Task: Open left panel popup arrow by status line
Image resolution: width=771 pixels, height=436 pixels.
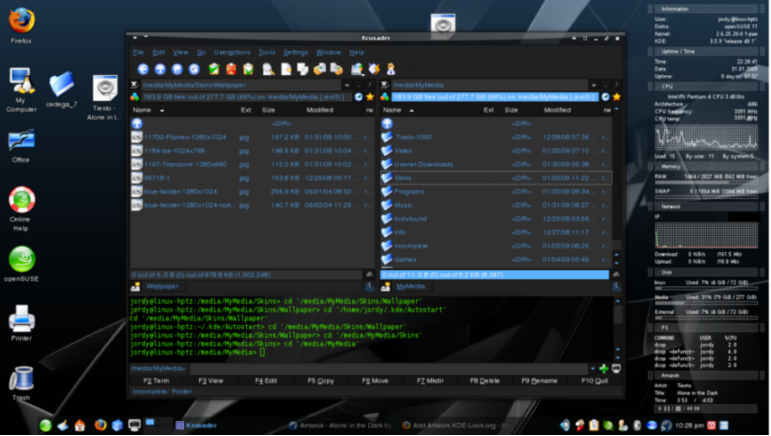Action: (369, 274)
